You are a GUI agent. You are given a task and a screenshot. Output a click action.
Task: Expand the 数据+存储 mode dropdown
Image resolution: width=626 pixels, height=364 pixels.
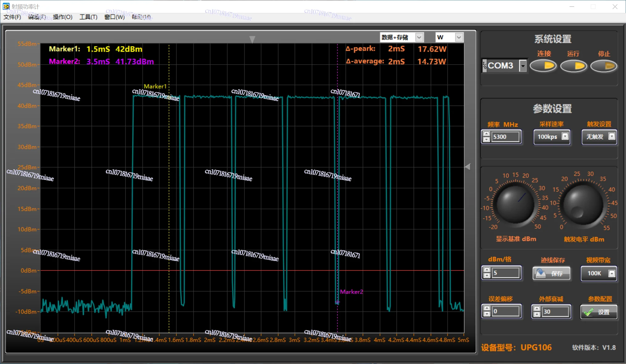click(419, 37)
